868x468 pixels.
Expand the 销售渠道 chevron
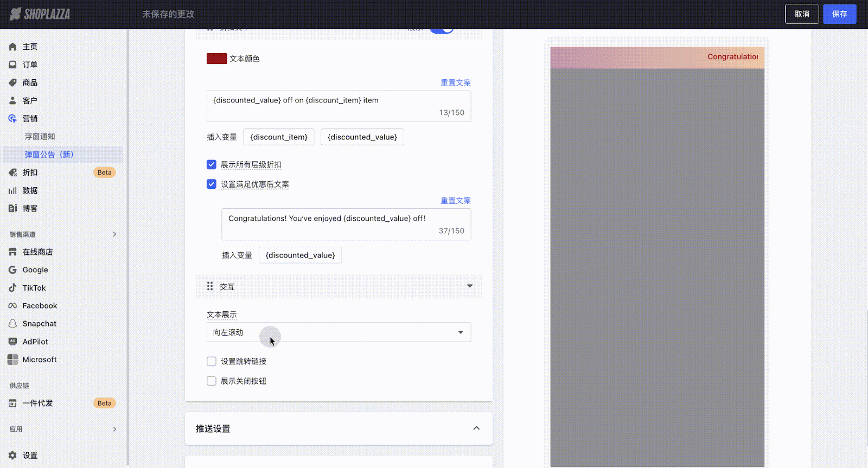point(114,234)
